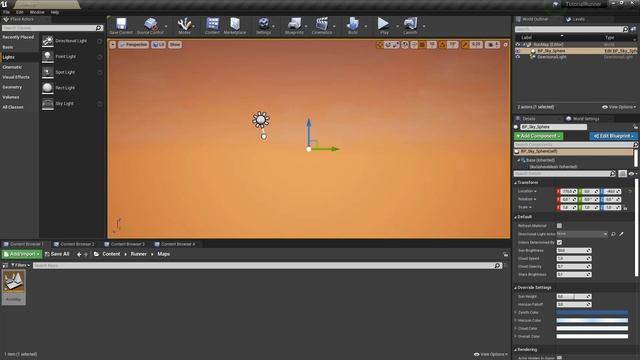
Task: Uncheck the Colors Determined By checkbox
Action: click(x=559, y=242)
